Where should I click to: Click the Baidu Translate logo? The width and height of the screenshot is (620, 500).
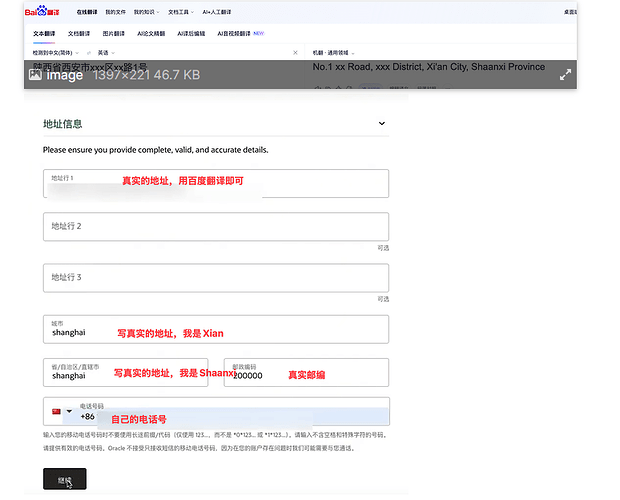click(x=42, y=11)
